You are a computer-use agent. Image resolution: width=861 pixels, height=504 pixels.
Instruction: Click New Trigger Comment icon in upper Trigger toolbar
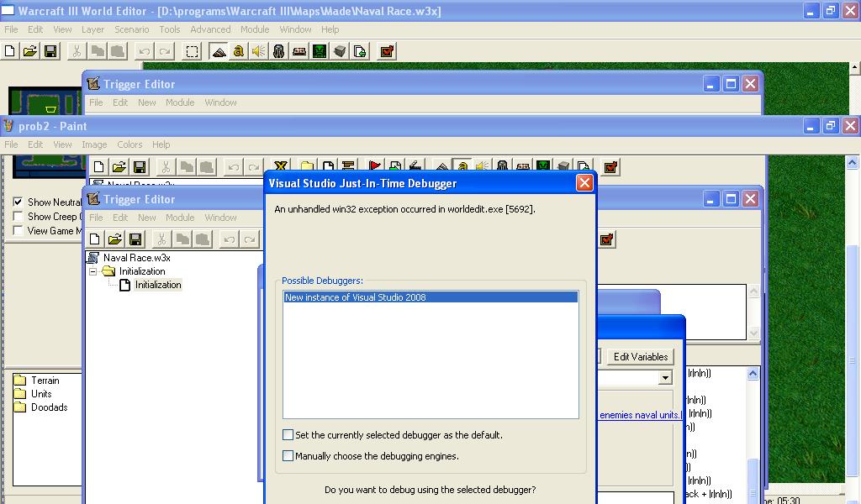348,166
